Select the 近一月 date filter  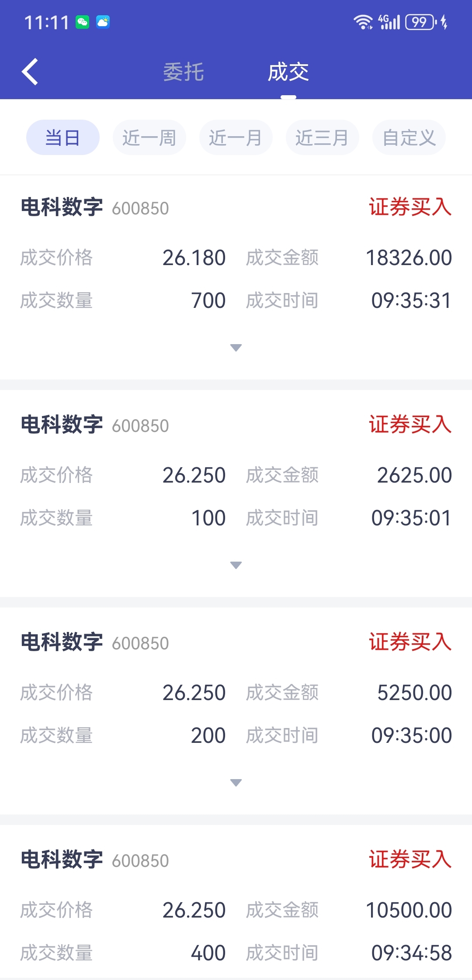(236, 138)
